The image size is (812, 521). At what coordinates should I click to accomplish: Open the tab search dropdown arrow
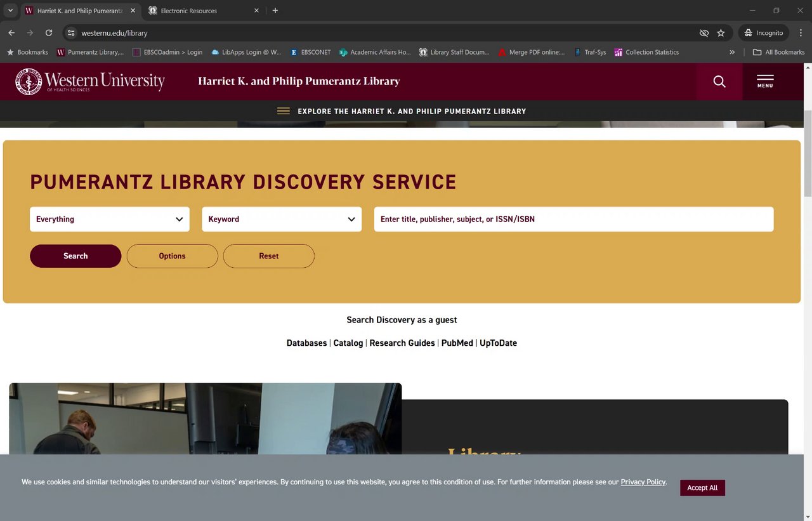pyautogui.click(x=10, y=11)
